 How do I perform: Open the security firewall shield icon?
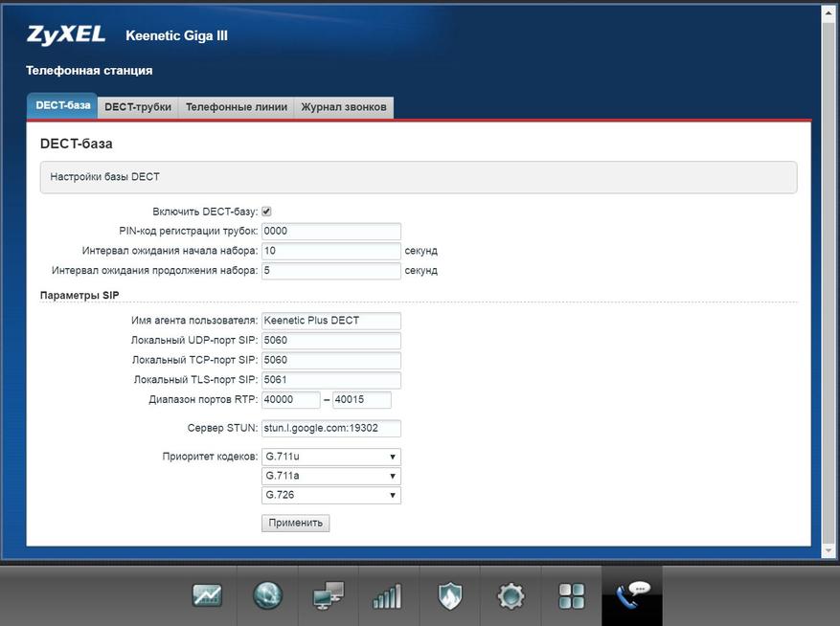click(x=449, y=596)
